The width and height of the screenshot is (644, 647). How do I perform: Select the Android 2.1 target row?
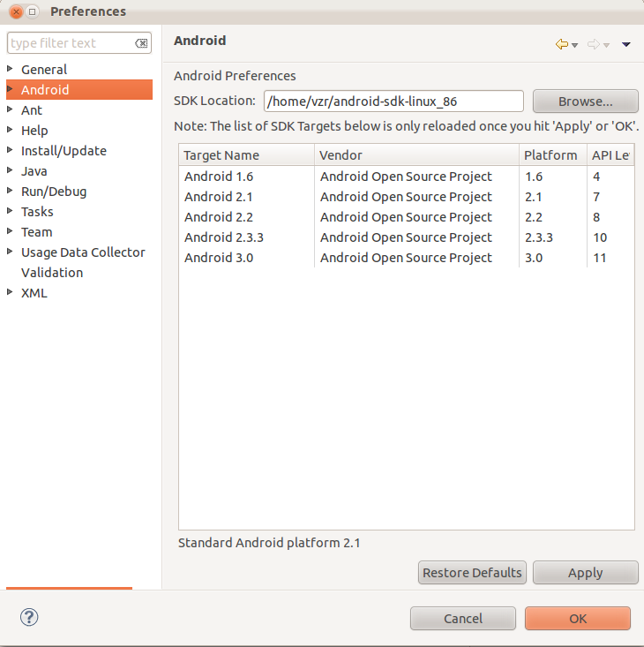(x=407, y=197)
